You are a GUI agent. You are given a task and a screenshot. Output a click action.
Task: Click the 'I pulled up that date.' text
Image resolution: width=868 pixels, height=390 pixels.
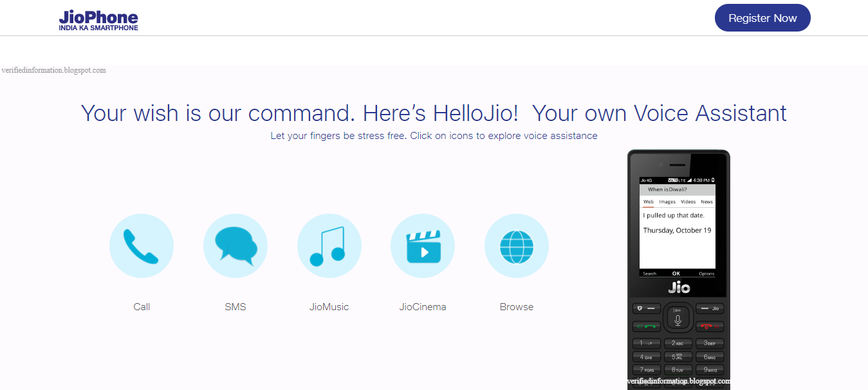[674, 216]
